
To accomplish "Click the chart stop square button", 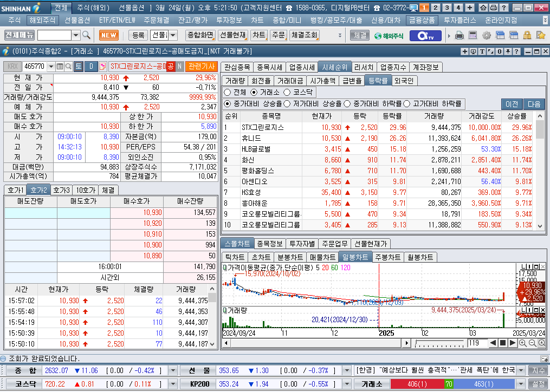I will pos(503,343).
